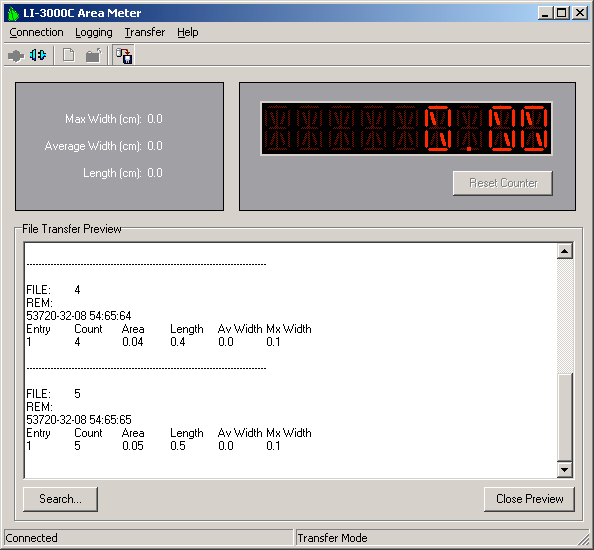Click the Reset Counter button

(503, 183)
